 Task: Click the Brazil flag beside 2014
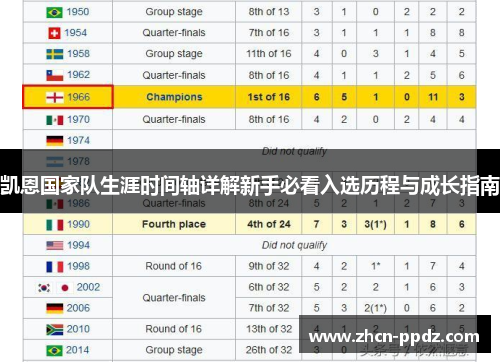pyautogui.click(x=54, y=351)
